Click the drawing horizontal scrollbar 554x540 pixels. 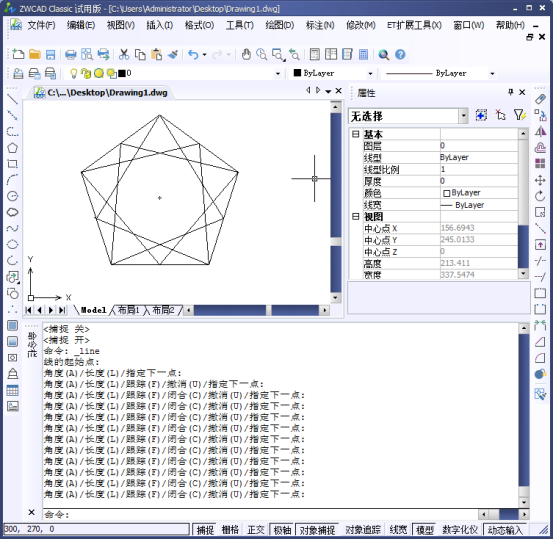click(257, 310)
